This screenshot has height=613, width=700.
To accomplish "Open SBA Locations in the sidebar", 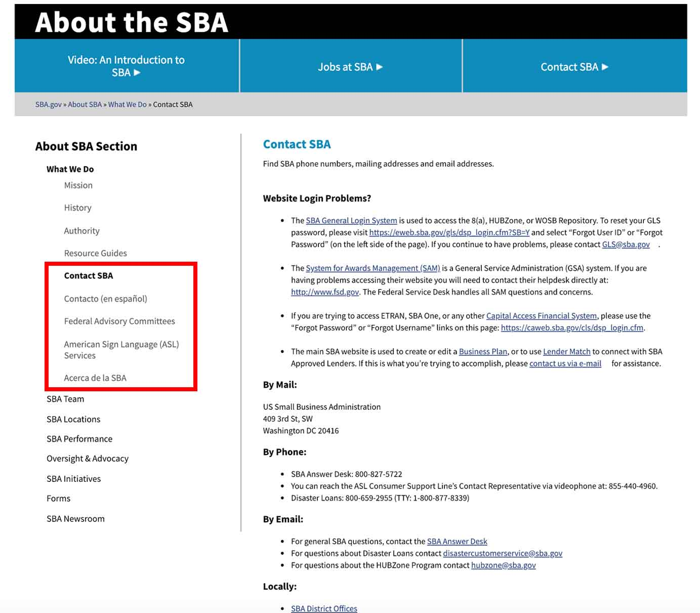I will click(x=73, y=419).
